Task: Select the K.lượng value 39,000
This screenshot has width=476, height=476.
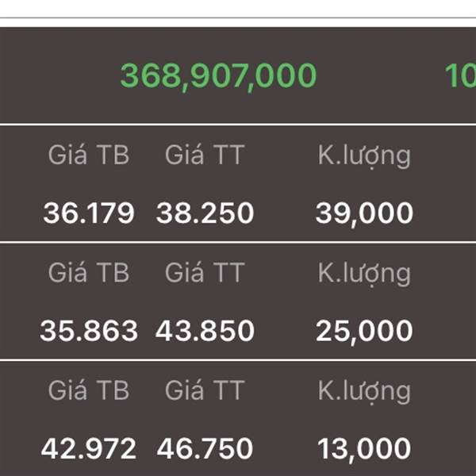Action: click(x=364, y=213)
